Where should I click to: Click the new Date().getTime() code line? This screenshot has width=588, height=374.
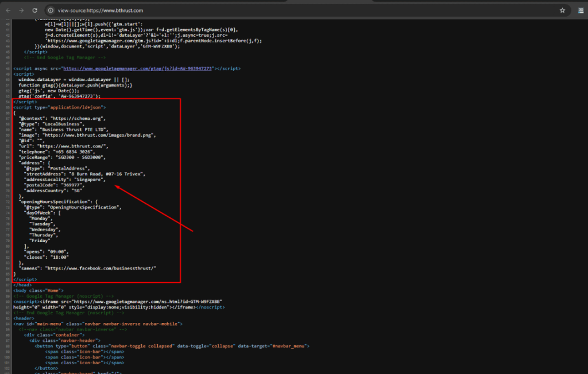pos(141,30)
